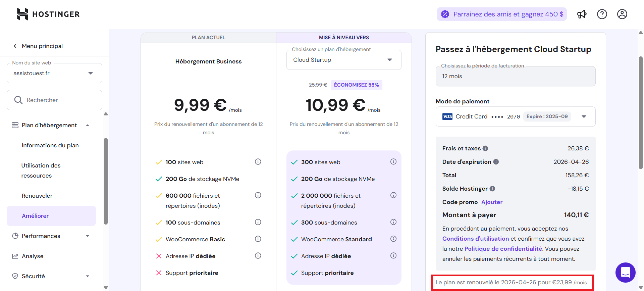The width and height of the screenshot is (644, 291).
Task: Go to Renouveler in the sidebar
Action: click(x=37, y=196)
